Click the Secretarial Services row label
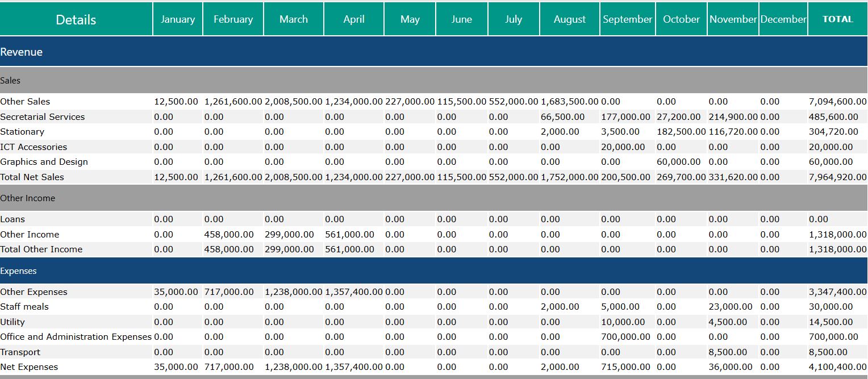868x379 pixels. (x=43, y=116)
